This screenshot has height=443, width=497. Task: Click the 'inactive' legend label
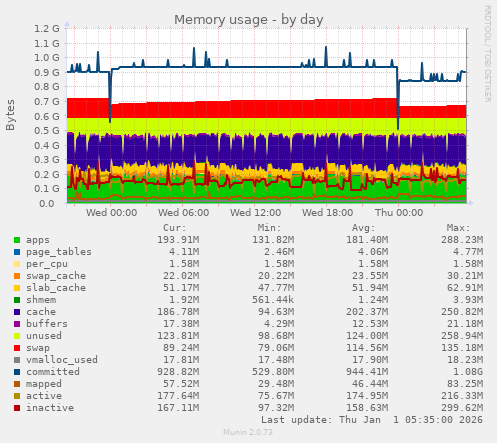click(x=50, y=408)
